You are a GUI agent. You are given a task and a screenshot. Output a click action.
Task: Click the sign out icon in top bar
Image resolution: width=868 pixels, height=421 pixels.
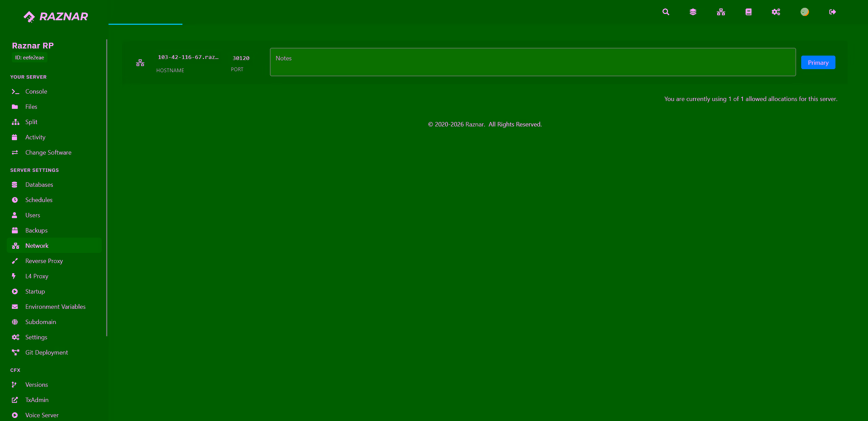pyautogui.click(x=832, y=12)
